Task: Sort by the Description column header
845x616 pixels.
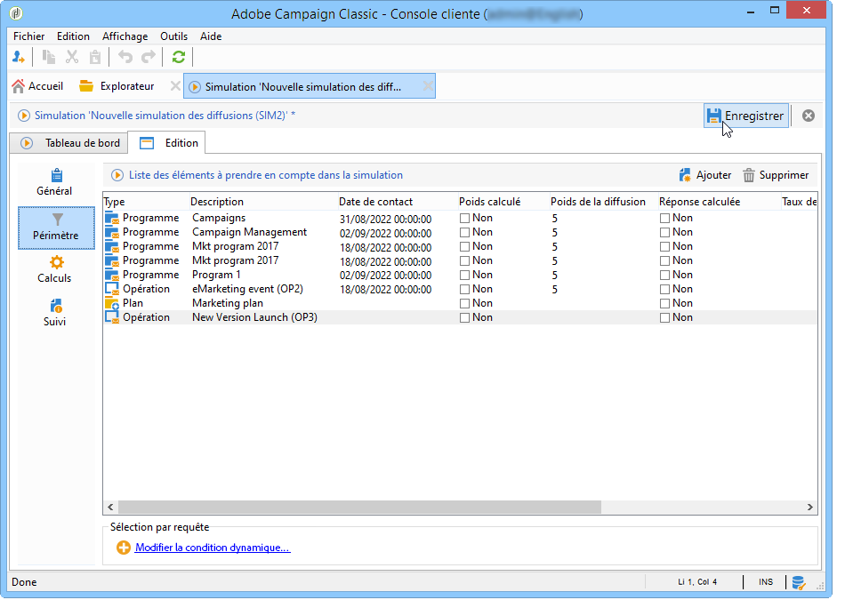Action: [x=263, y=202]
